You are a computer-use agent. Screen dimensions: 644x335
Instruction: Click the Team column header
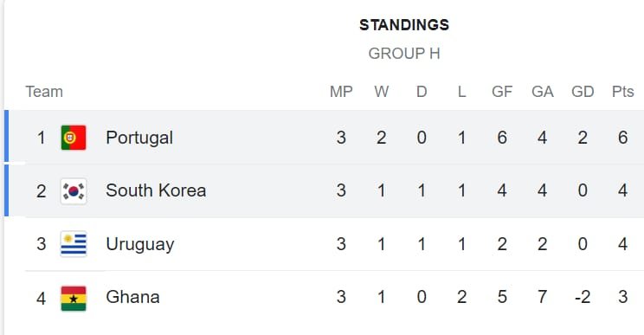pyautogui.click(x=44, y=92)
